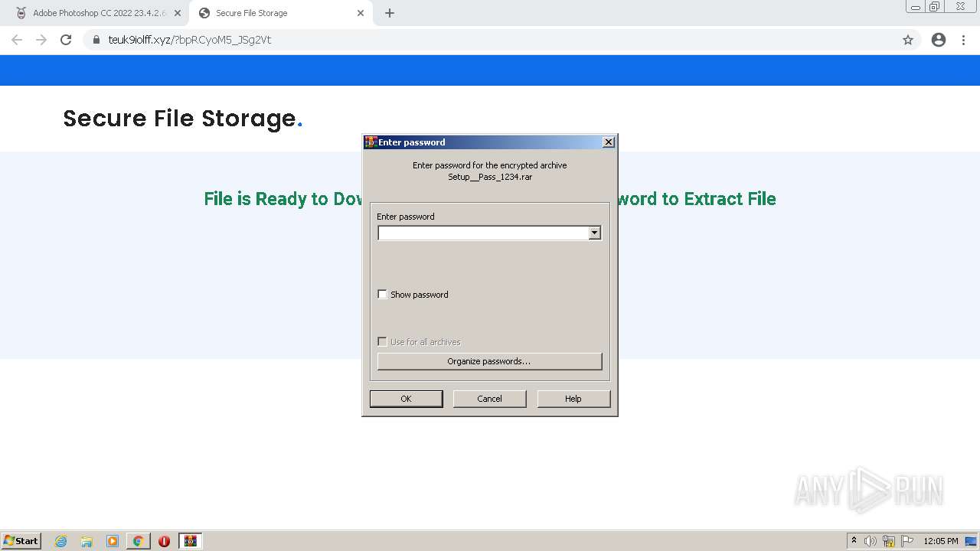This screenshot has width=980, height=551.
Task: Switch to the Secure File Storage tab
Action: coord(280,13)
